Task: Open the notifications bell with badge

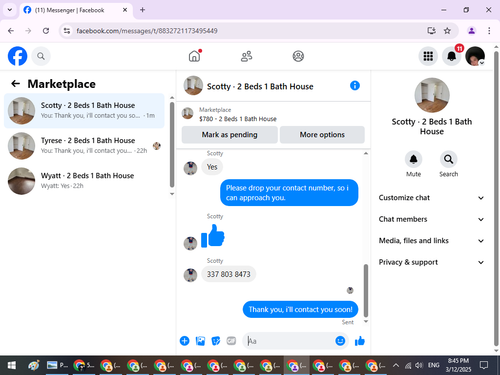Action: [451, 56]
